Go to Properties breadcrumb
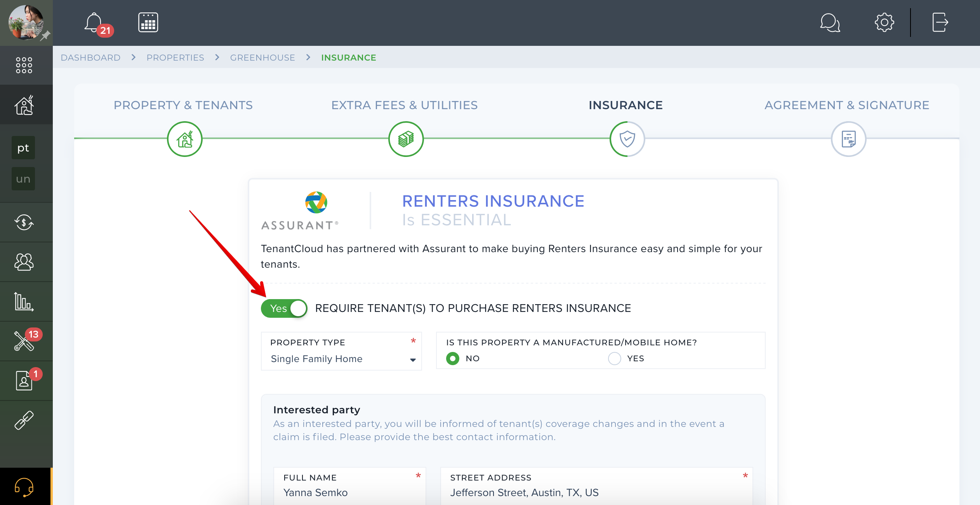The width and height of the screenshot is (980, 505). click(175, 57)
